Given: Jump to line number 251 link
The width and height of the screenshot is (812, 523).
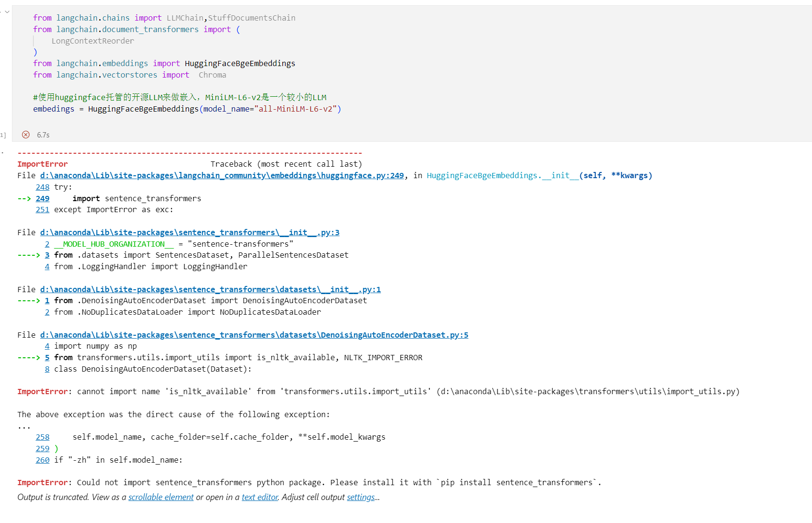Looking at the screenshot, I should (43, 209).
